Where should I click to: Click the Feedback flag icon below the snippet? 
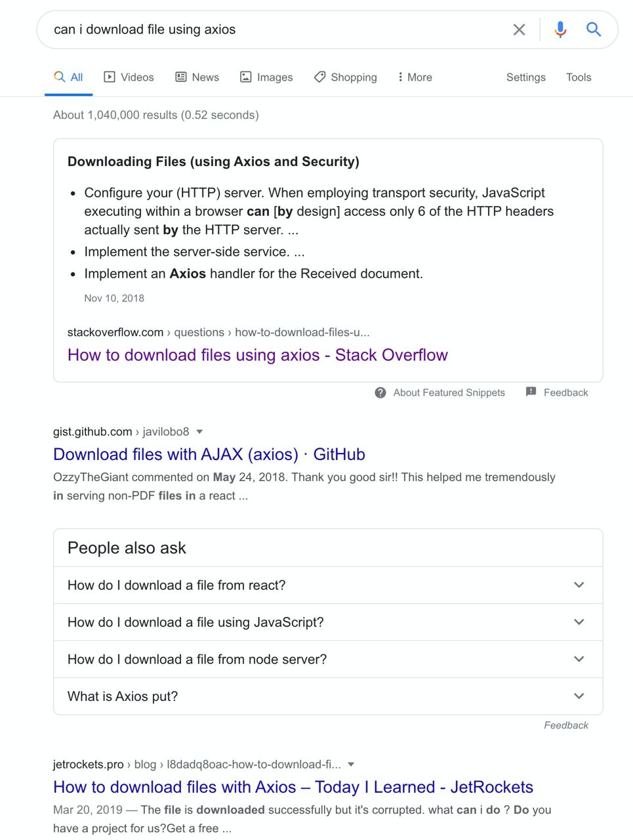coord(531,392)
